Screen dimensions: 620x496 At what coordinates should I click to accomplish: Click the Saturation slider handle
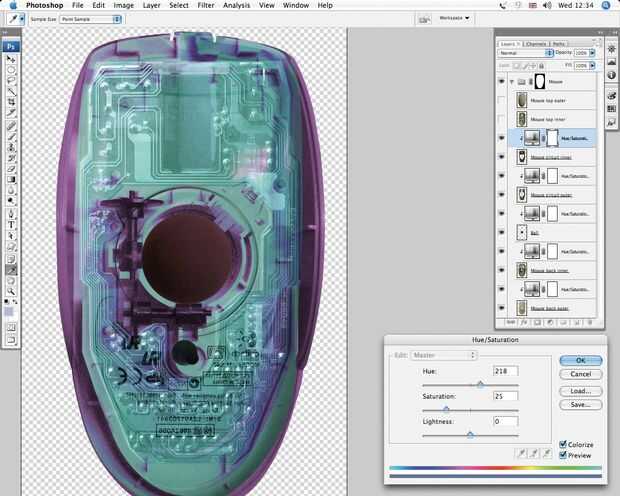tap(446, 409)
